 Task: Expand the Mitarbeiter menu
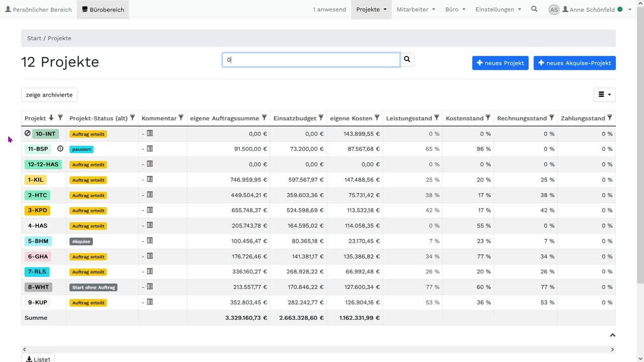point(416,10)
